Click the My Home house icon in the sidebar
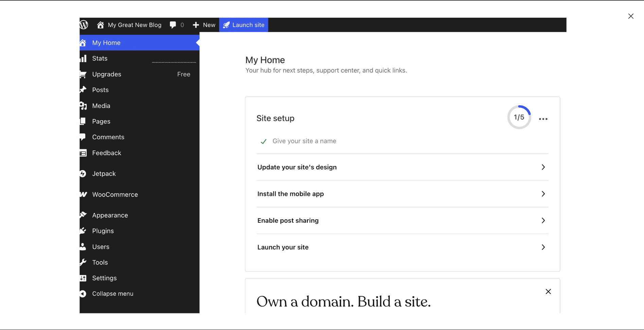This screenshot has width=644, height=330. click(83, 43)
